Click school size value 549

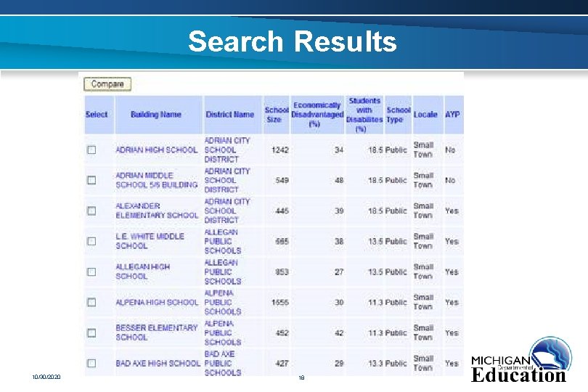coord(282,181)
